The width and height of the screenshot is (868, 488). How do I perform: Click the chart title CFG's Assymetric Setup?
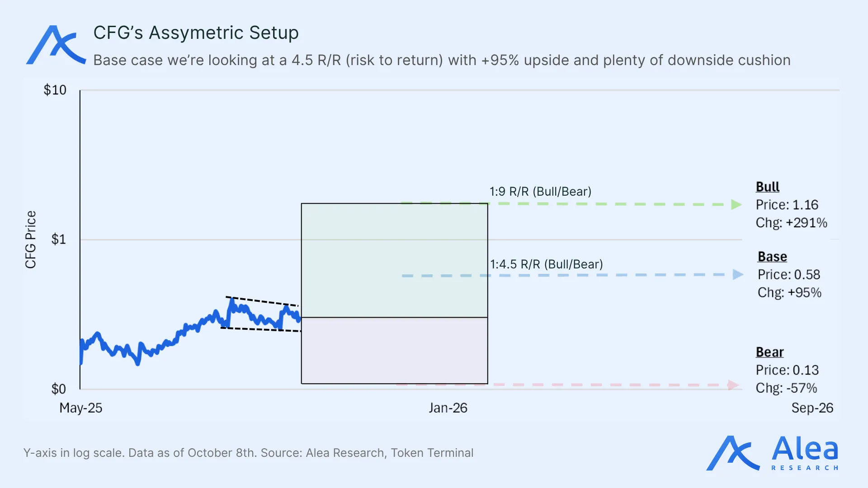[196, 33]
